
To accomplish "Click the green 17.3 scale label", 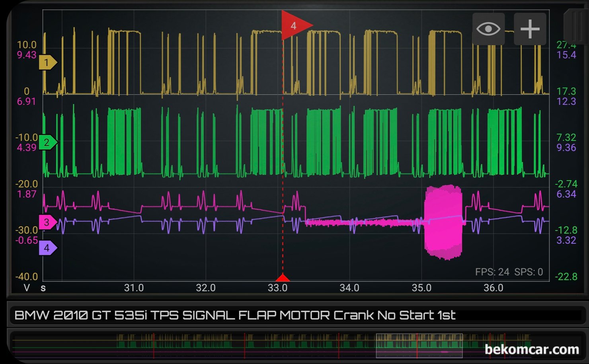I will pyautogui.click(x=566, y=91).
